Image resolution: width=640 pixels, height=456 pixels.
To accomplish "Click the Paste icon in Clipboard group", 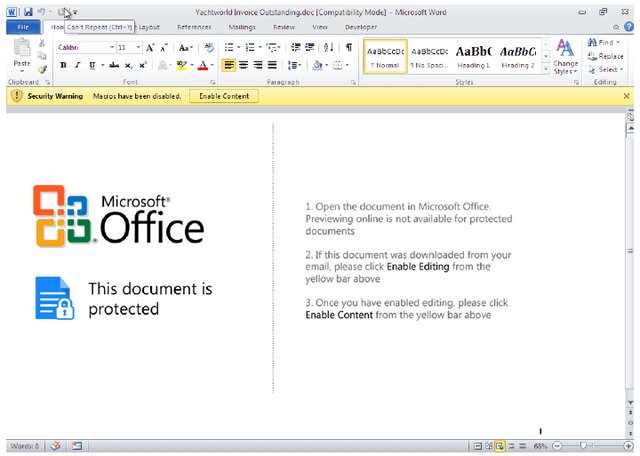I will coord(21,55).
